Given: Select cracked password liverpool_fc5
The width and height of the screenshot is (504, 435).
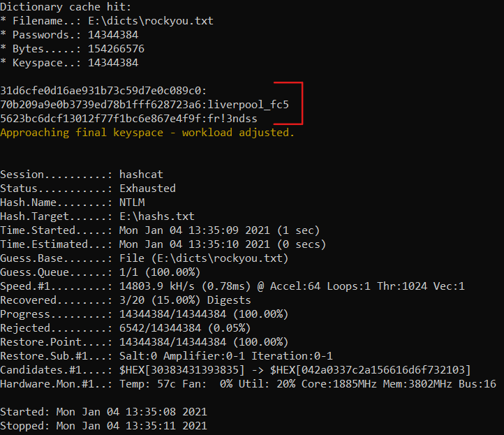Looking at the screenshot, I should [x=248, y=105].
